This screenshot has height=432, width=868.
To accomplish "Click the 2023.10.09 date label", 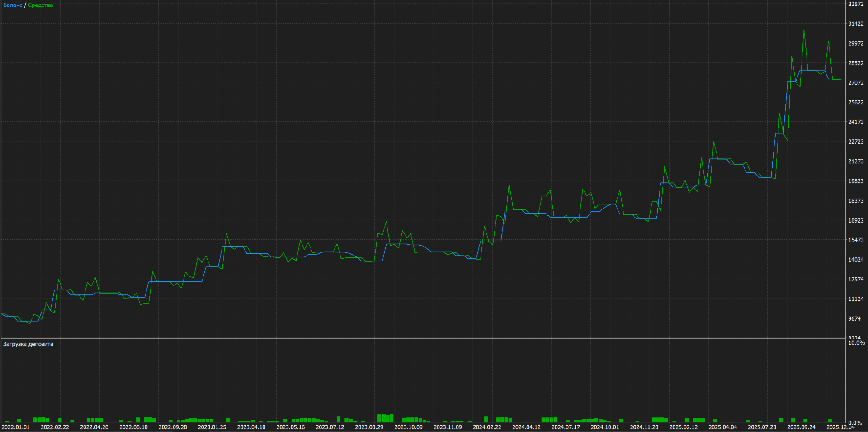I will [x=409, y=427].
